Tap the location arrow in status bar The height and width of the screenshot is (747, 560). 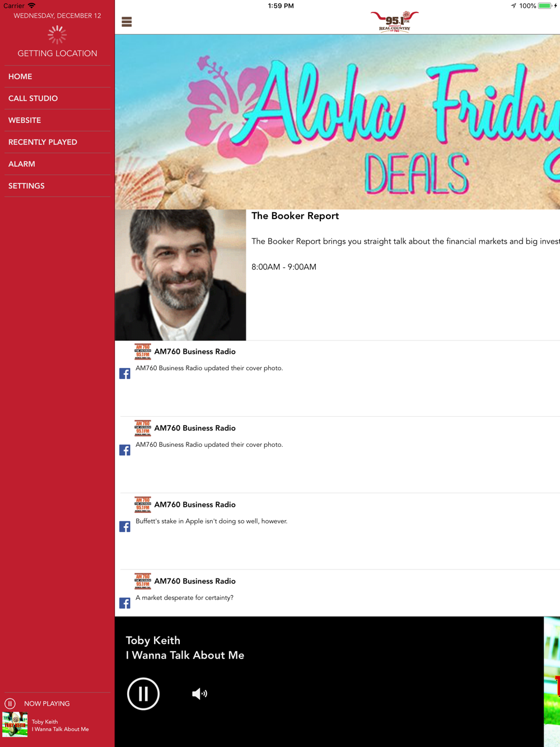click(x=514, y=6)
